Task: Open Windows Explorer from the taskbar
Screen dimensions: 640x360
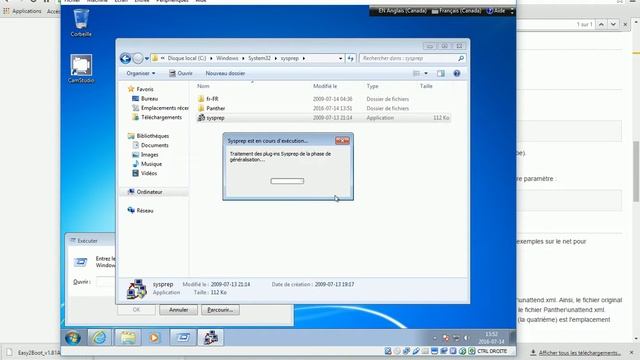Action: pos(127,338)
